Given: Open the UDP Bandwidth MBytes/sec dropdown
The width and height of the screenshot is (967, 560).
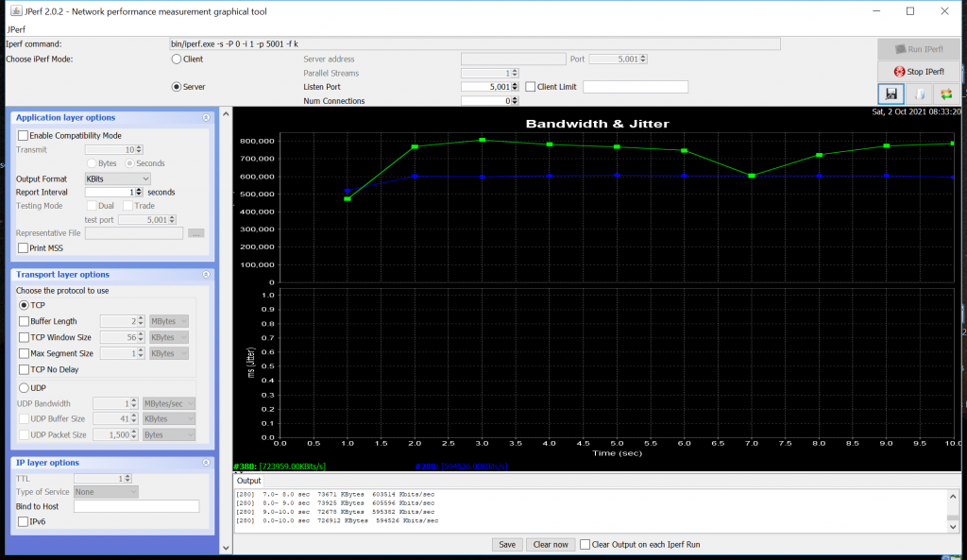Looking at the screenshot, I should tap(169, 403).
